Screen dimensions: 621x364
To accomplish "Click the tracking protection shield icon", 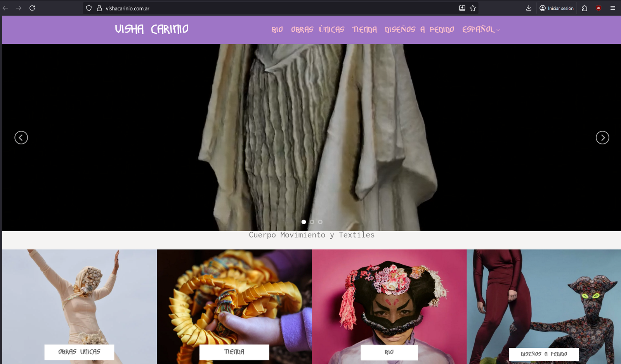I will 89,8.
